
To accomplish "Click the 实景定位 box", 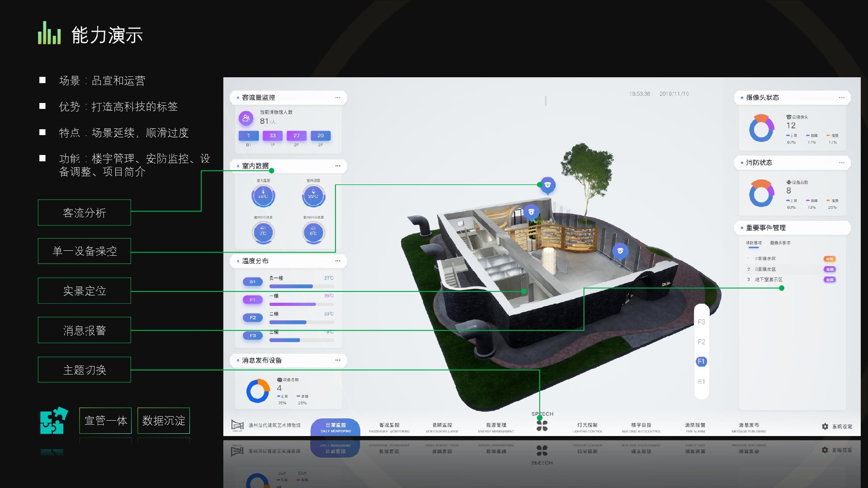I will 85,291.
